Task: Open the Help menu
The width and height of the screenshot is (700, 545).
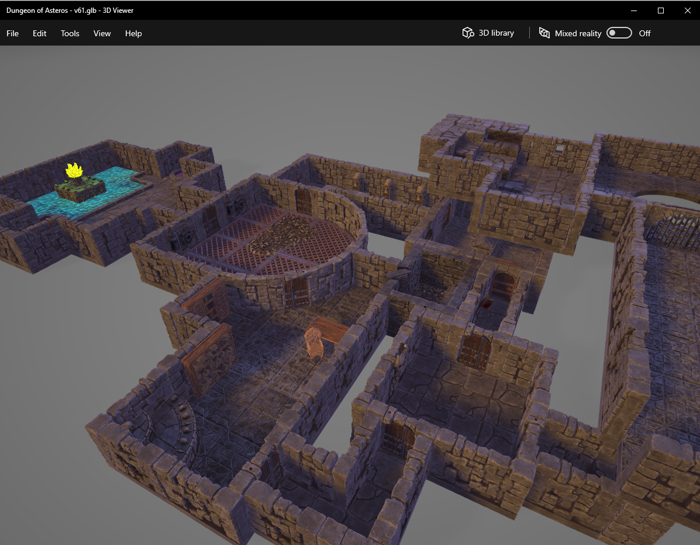Action: pyautogui.click(x=133, y=33)
